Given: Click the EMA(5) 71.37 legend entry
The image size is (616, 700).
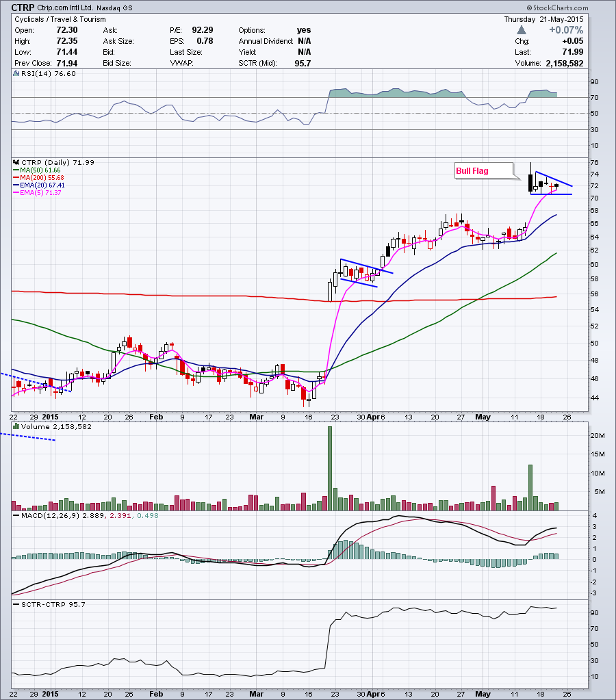Looking at the screenshot, I should (x=37, y=193).
